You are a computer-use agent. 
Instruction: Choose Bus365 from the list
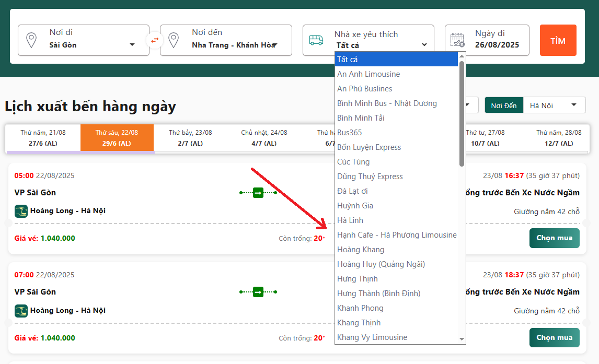[396, 133]
